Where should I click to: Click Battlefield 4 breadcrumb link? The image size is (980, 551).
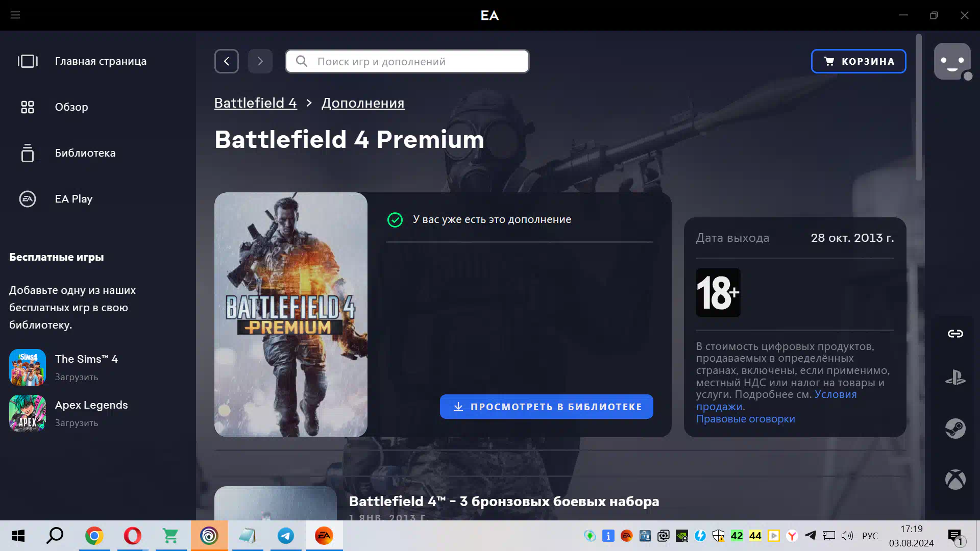click(x=255, y=103)
